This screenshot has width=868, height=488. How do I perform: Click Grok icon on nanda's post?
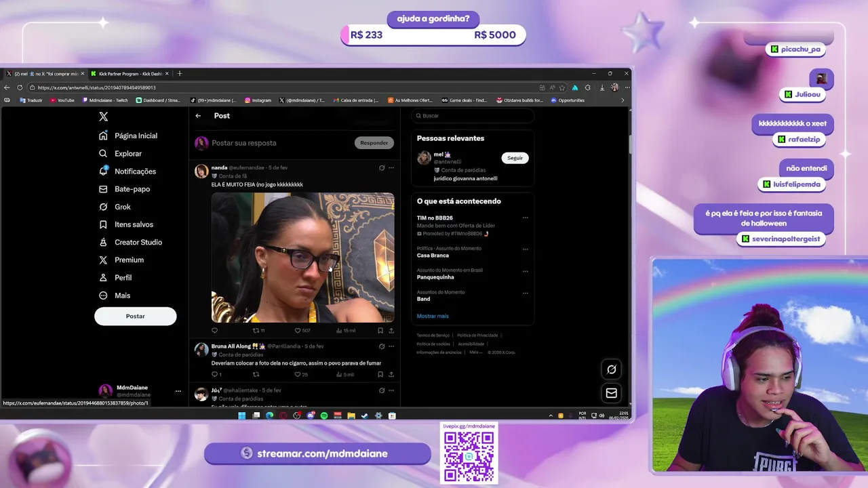click(382, 167)
